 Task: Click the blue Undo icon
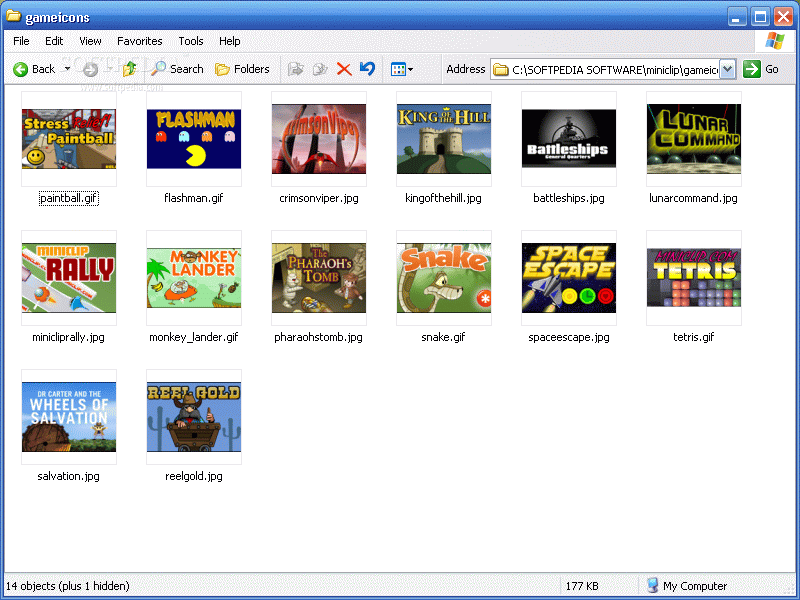pyautogui.click(x=367, y=68)
